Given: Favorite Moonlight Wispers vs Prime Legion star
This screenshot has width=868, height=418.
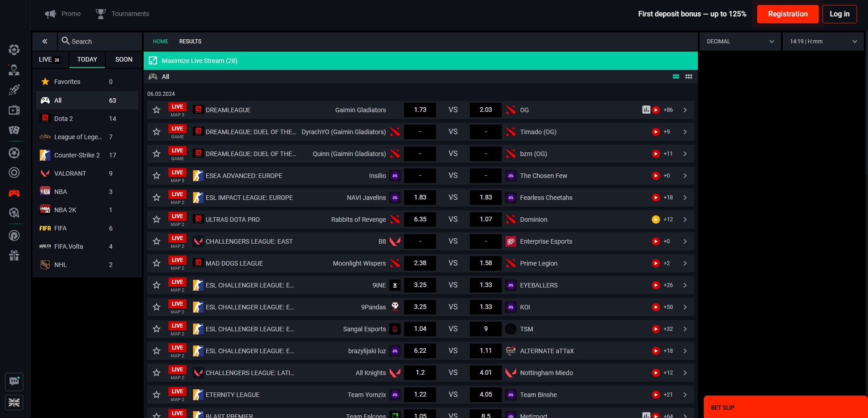Looking at the screenshot, I should pos(156,263).
